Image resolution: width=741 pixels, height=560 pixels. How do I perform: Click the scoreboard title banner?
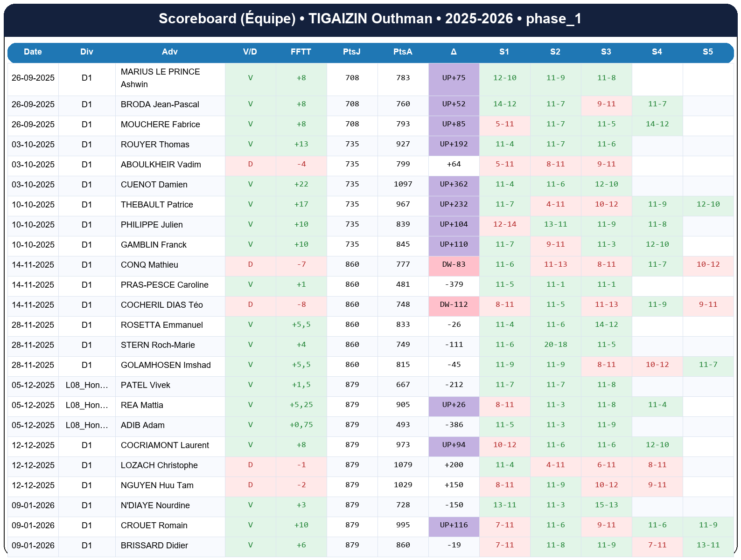370,19
